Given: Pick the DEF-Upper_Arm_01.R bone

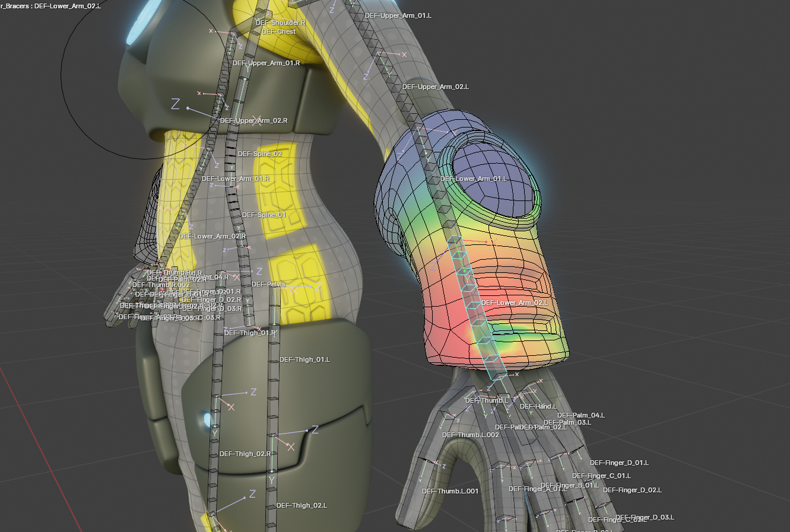Looking at the screenshot, I should click(x=266, y=63).
